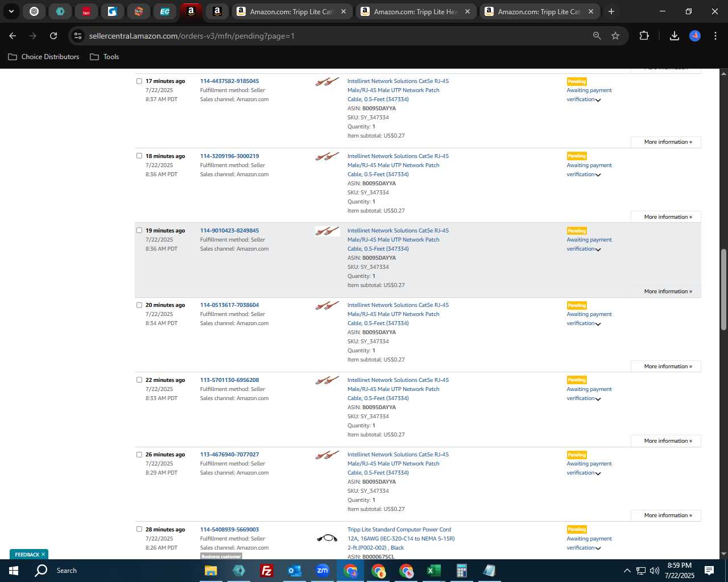Open the Extensions puzzle icon
The image size is (728, 582).
point(644,36)
